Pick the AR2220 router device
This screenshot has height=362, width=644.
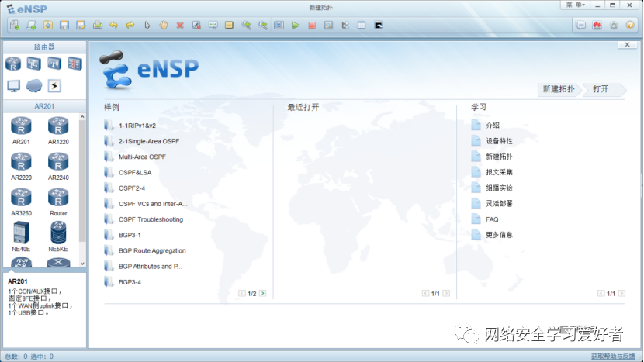coord(21,166)
